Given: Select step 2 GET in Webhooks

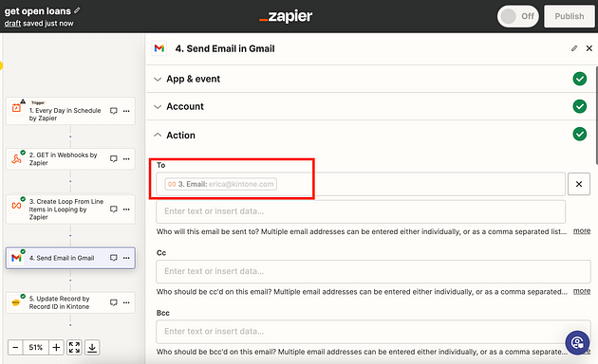Looking at the screenshot, I should (70, 158).
